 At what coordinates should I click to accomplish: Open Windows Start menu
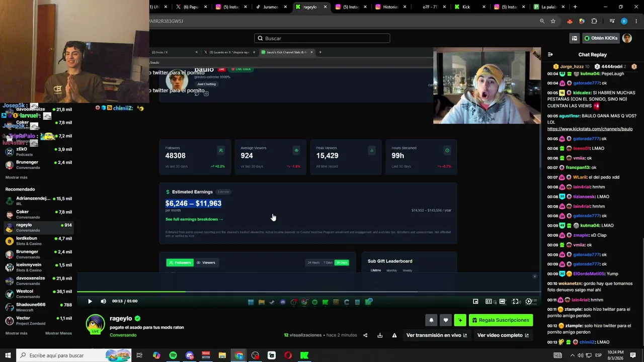(x=8, y=355)
